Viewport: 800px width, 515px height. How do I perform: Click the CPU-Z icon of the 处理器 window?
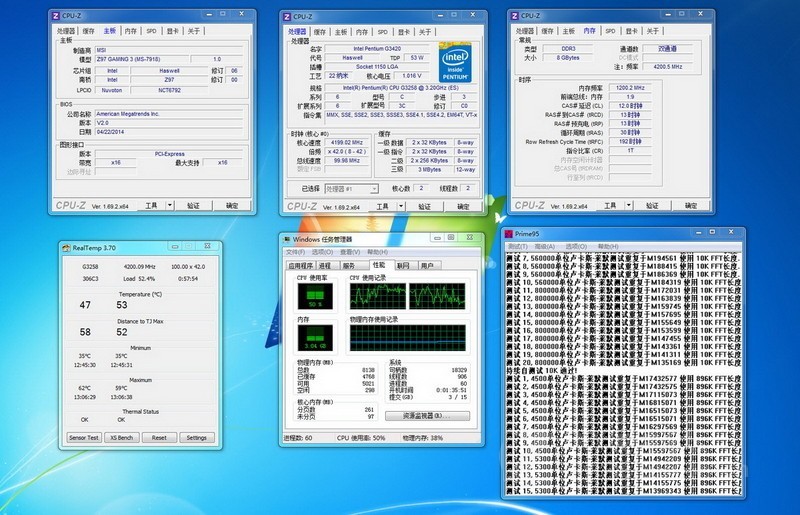[287, 17]
